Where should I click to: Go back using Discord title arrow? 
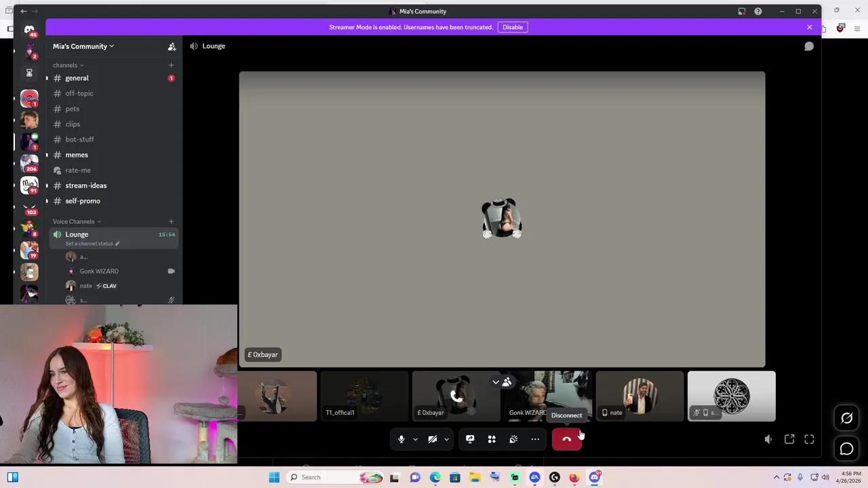[24, 12]
